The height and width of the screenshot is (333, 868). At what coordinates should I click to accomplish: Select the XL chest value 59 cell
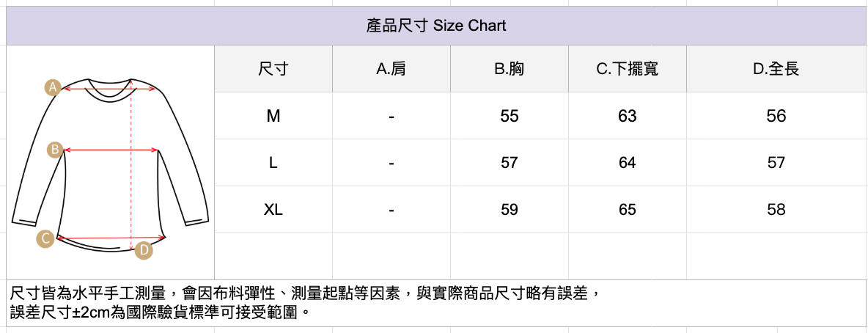[510, 210]
